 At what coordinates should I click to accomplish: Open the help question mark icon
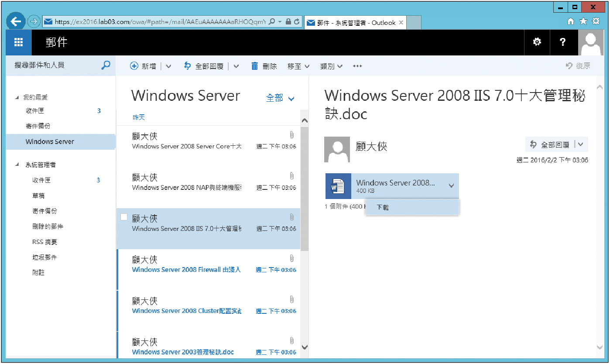[563, 42]
